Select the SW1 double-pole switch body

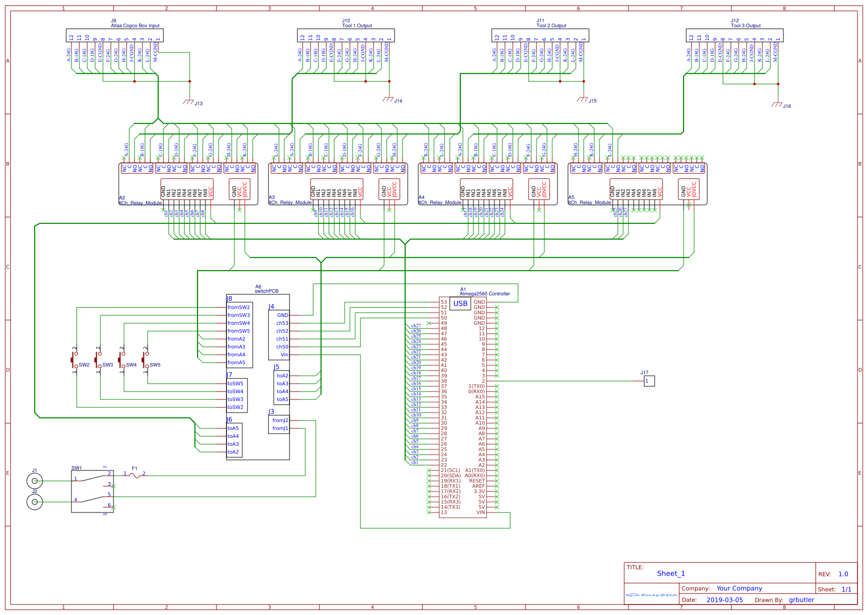(92, 491)
